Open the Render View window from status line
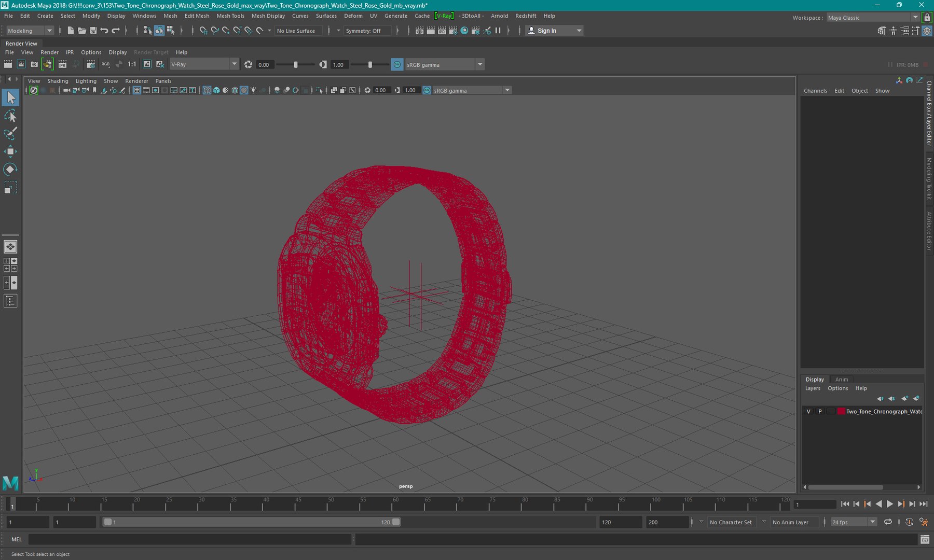934x560 pixels. coord(419,31)
